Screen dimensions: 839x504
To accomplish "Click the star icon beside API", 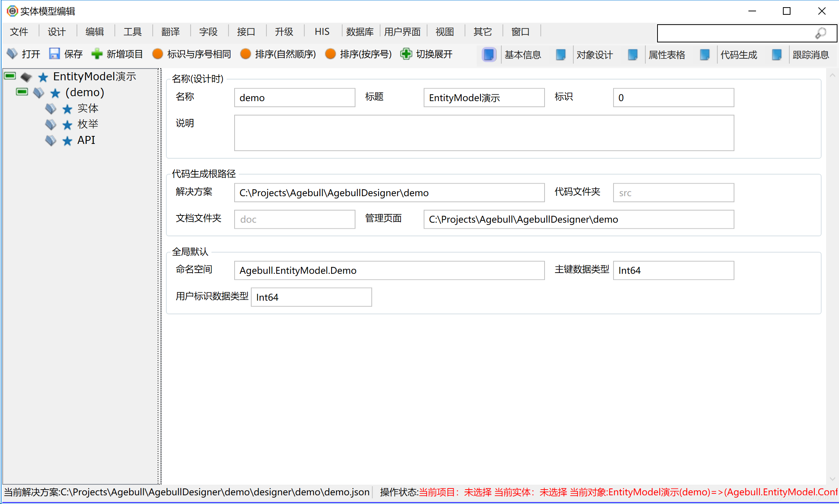I will [67, 141].
